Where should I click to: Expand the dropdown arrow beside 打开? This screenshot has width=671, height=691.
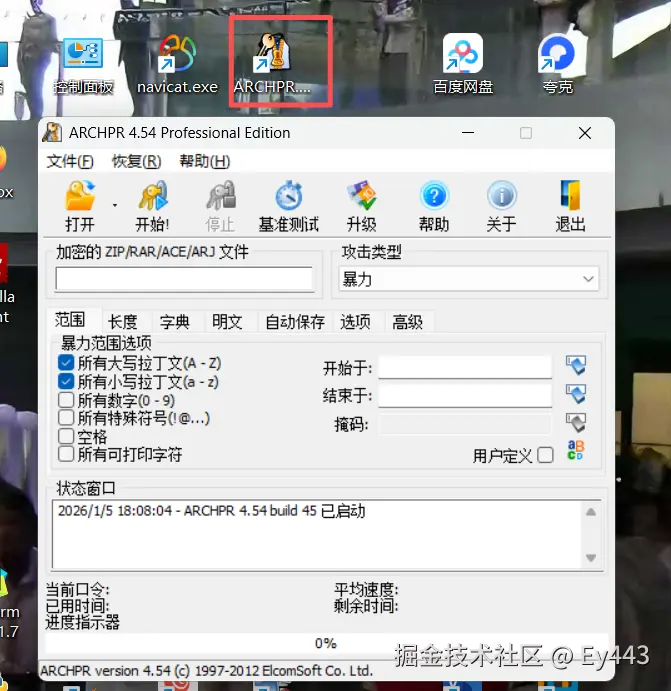coord(115,205)
